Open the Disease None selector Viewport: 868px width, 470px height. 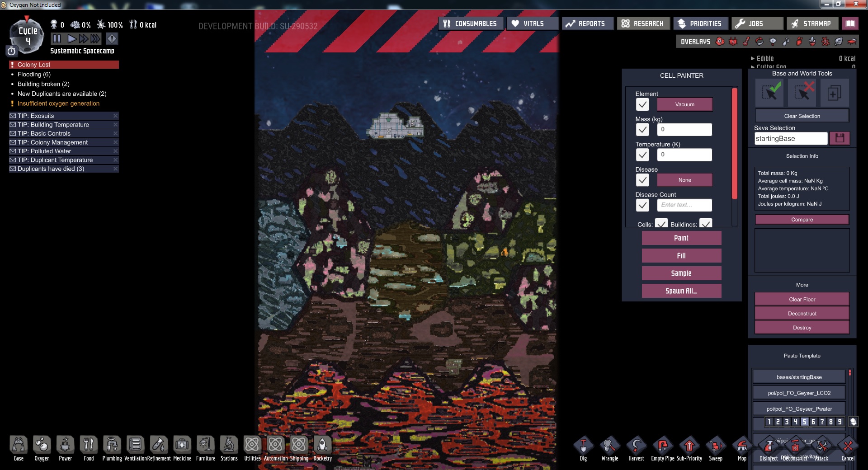684,180
